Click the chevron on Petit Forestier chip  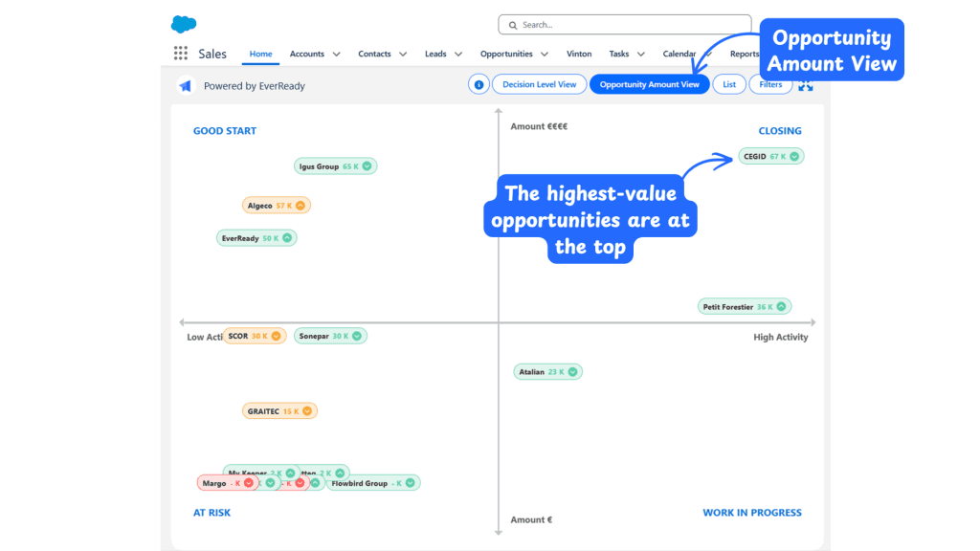[x=781, y=307]
